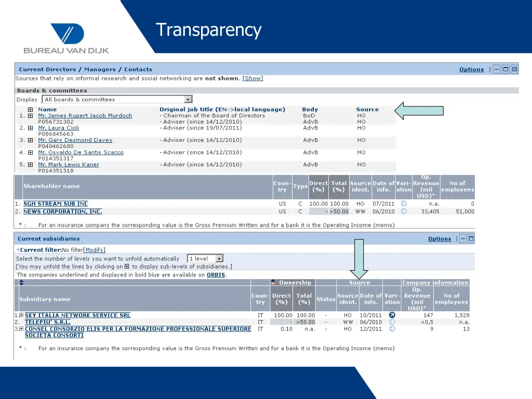532x399 pixels.
Task: Click the [Modify] filter link
Action: pos(95,250)
